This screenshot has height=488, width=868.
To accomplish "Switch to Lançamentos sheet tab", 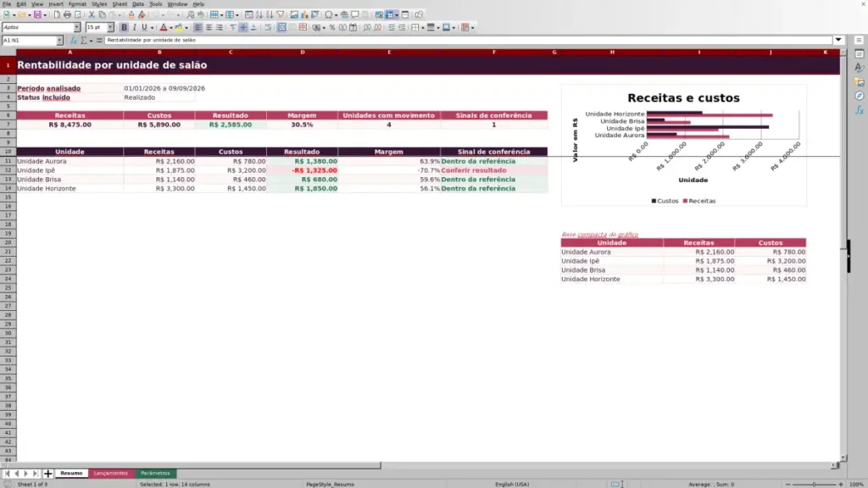I will (x=111, y=474).
